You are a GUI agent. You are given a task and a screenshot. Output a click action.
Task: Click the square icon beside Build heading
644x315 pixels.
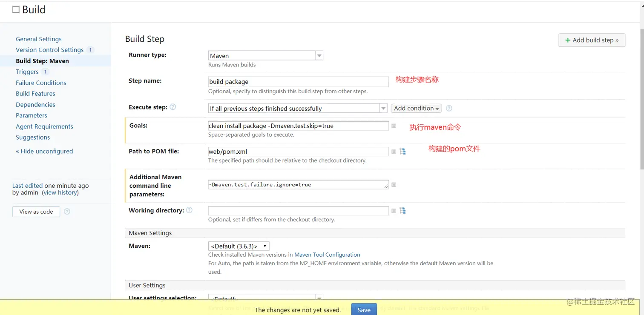(16, 10)
